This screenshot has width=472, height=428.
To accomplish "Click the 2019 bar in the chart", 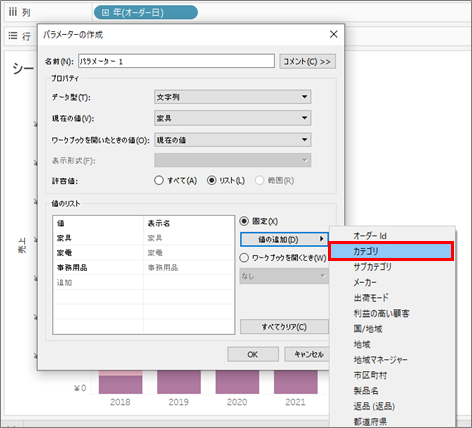I will 179,382.
